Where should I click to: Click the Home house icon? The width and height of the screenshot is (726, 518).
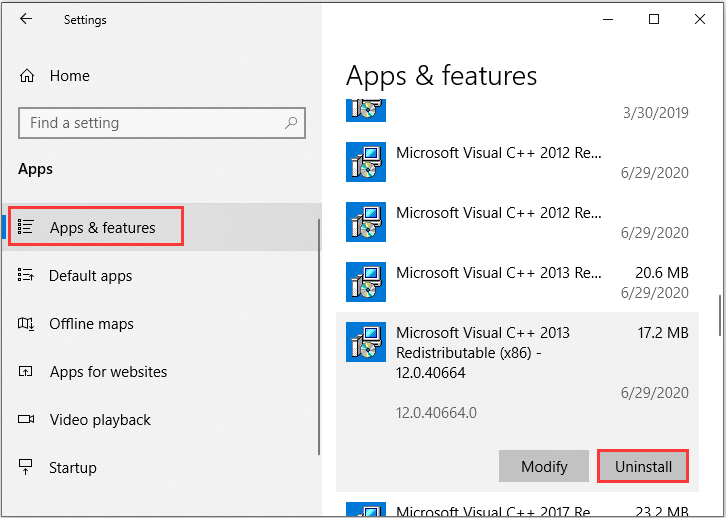[27, 75]
